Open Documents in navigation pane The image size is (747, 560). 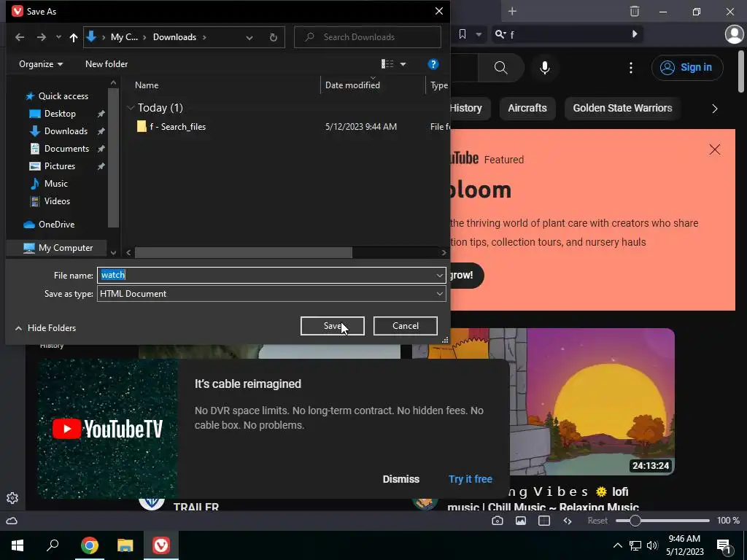tap(66, 149)
